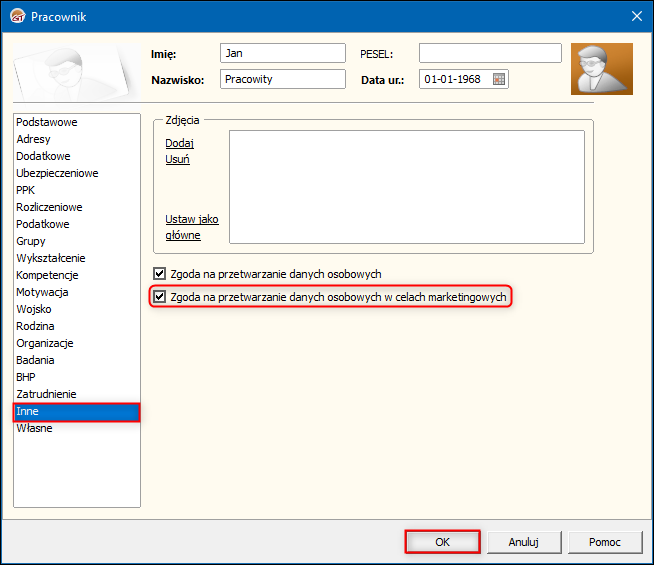
Task: Open help with the Pomoc button
Action: coord(605,542)
